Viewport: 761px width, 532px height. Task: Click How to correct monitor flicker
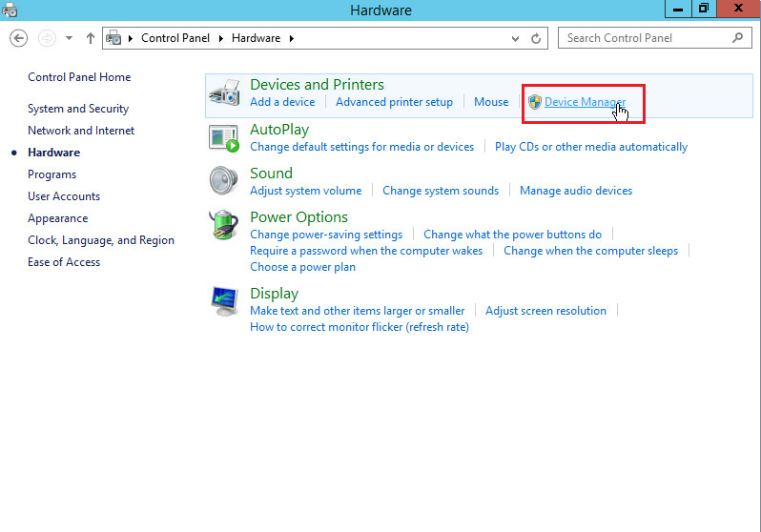coord(360,327)
